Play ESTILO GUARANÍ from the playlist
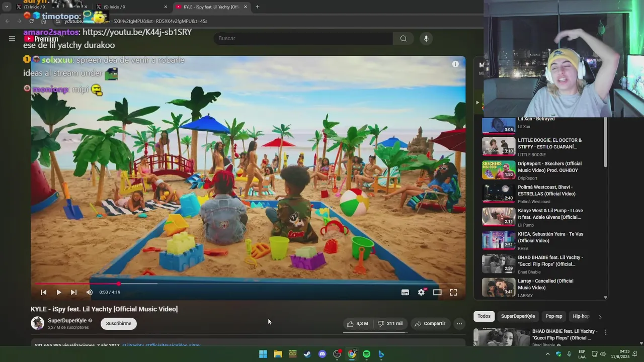644x362 pixels. coord(543,147)
